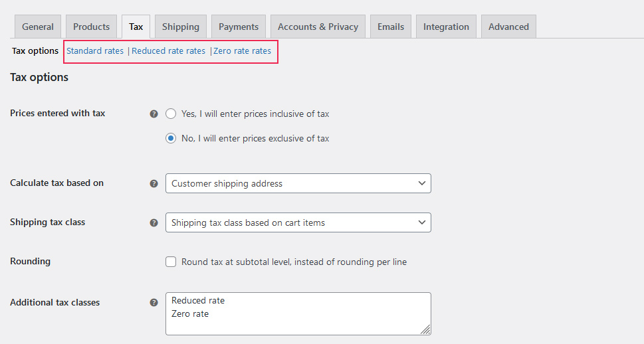The image size is (644, 344).
Task: Go to the Shipping tab
Action: click(180, 27)
